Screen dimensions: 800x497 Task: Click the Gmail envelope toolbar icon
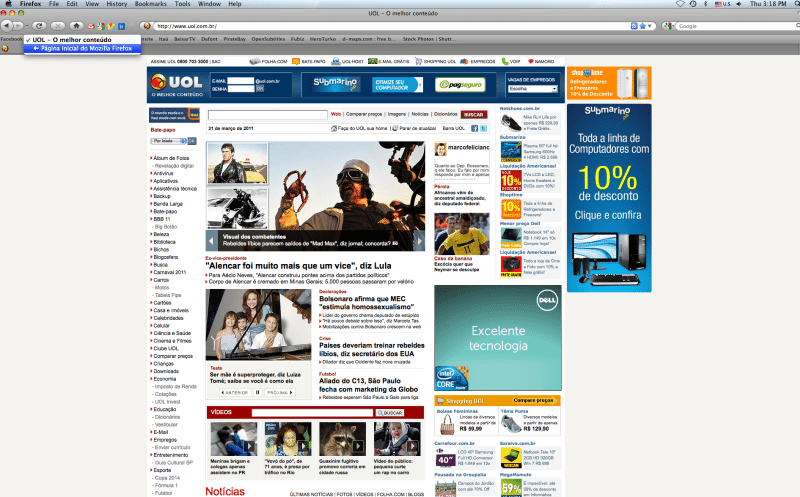91,26
